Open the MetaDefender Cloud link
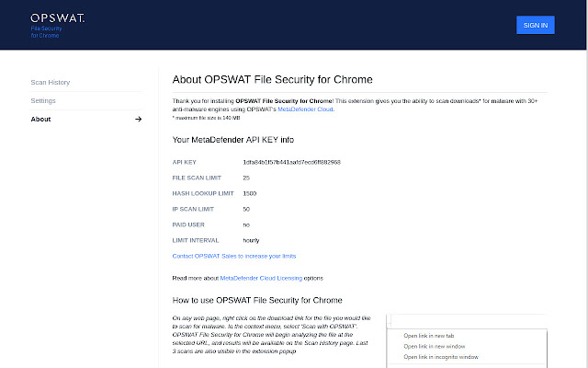588x368 pixels. (x=306, y=109)
